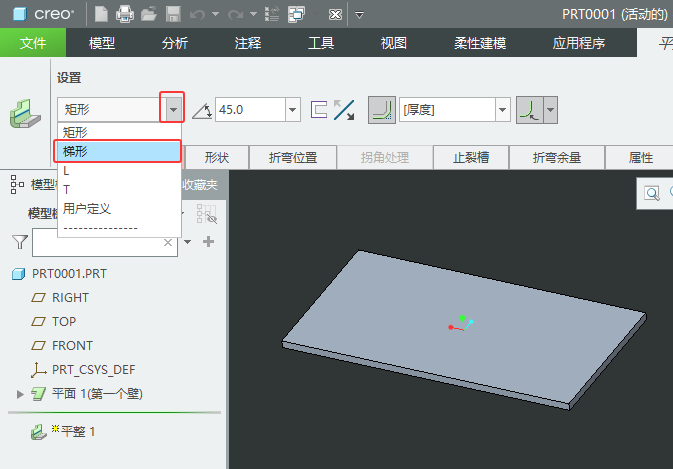This screenshot has width=673, height=469.
Task: Switch to the 工具 tab
Action: (321, 43)
